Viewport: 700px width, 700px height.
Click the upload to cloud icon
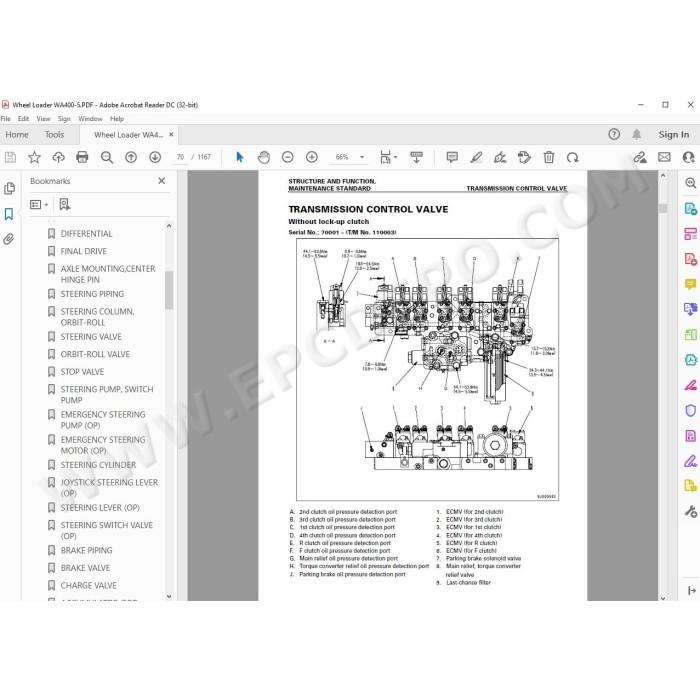click(x=58, y=157)
